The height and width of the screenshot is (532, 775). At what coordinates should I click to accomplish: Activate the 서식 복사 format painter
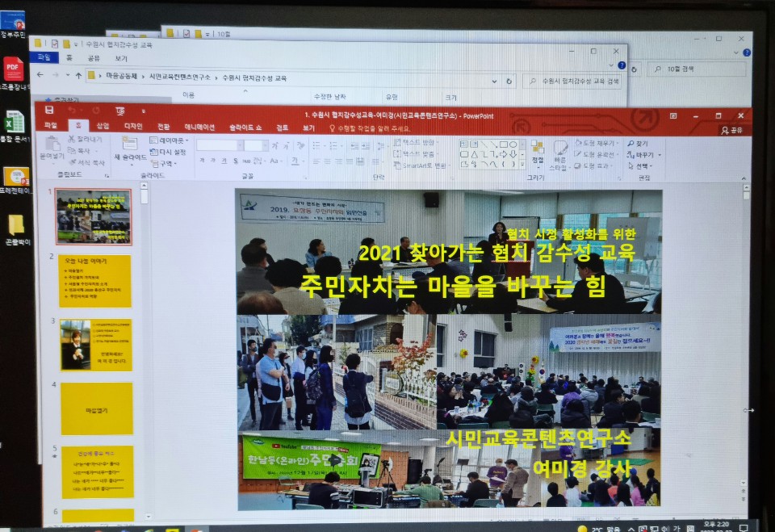[x=86, y=161]
